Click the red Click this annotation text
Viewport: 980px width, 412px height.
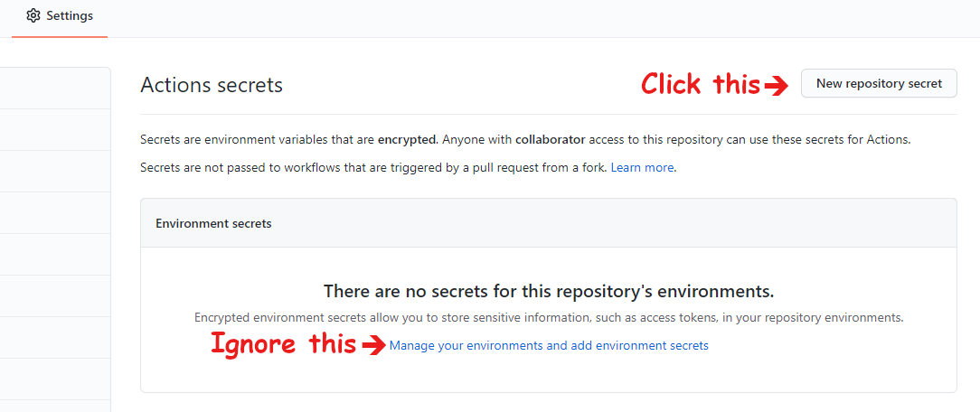tap(701, 84)
